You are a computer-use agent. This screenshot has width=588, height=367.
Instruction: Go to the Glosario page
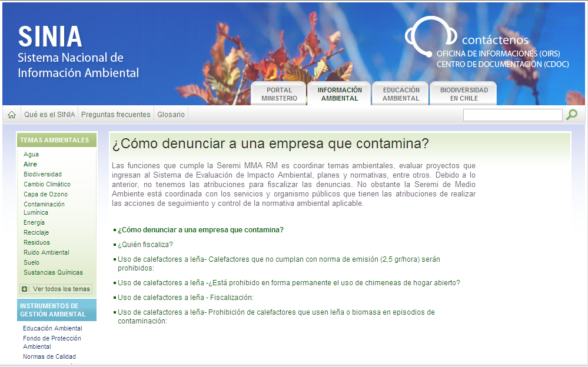[171, 115]
